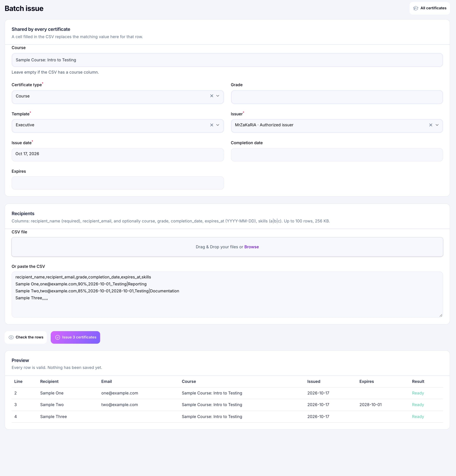The width and height of the screenshot is (456, 476).
Task: Clear the Issuer MrZaKaRiA selection
Action: 431,125
